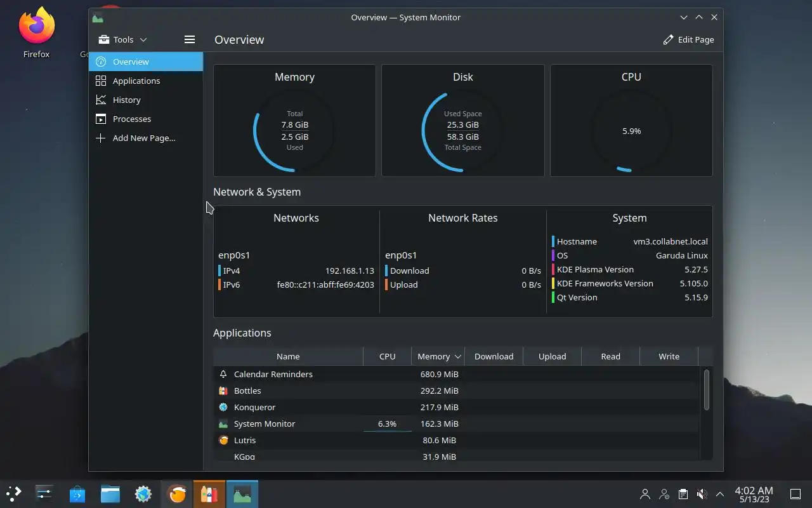Open the file manager from taskbar
812x508 pixels.
pos(110,493)
